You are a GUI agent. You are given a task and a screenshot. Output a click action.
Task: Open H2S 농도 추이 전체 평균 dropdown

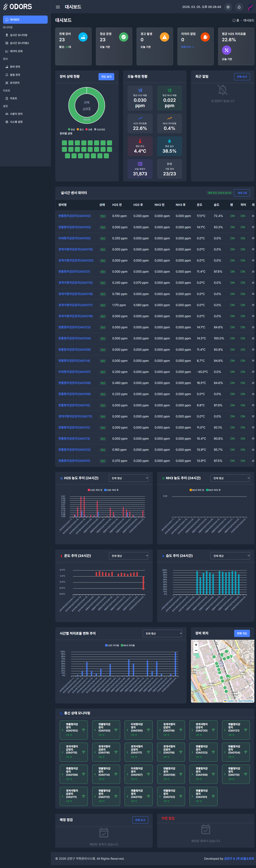click(129, 478)
